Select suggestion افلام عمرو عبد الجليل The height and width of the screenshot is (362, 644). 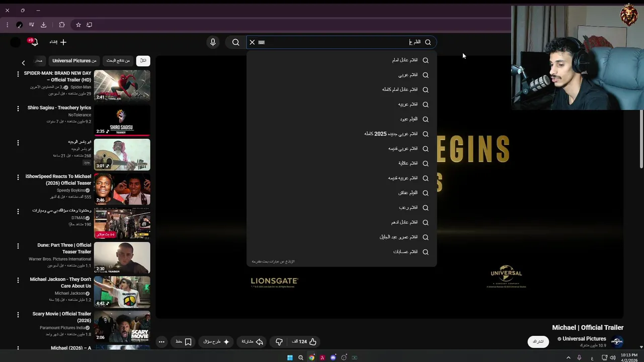click(x=342, y=237)
